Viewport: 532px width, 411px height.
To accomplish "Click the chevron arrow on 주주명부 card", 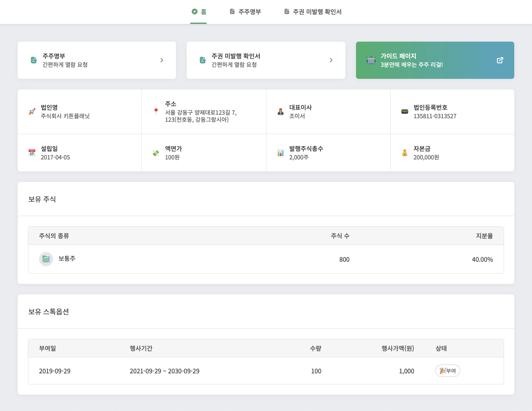I will 162,60.
